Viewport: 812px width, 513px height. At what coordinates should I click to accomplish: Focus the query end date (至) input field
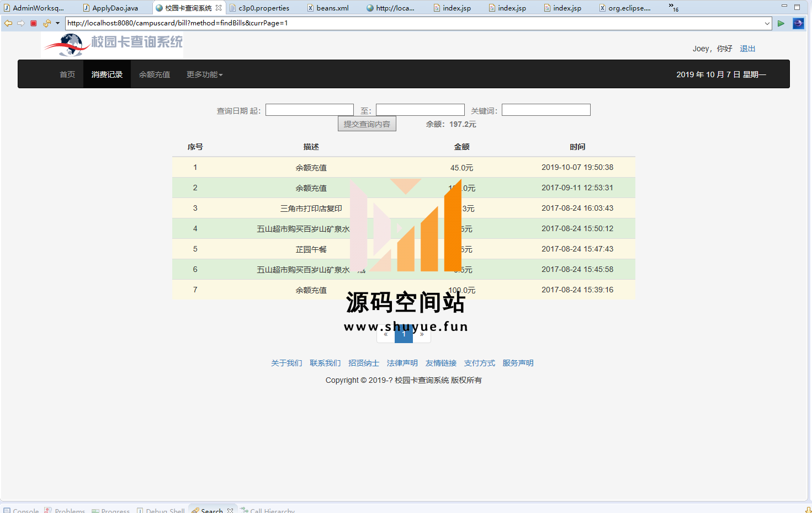[x=420, y=110]
